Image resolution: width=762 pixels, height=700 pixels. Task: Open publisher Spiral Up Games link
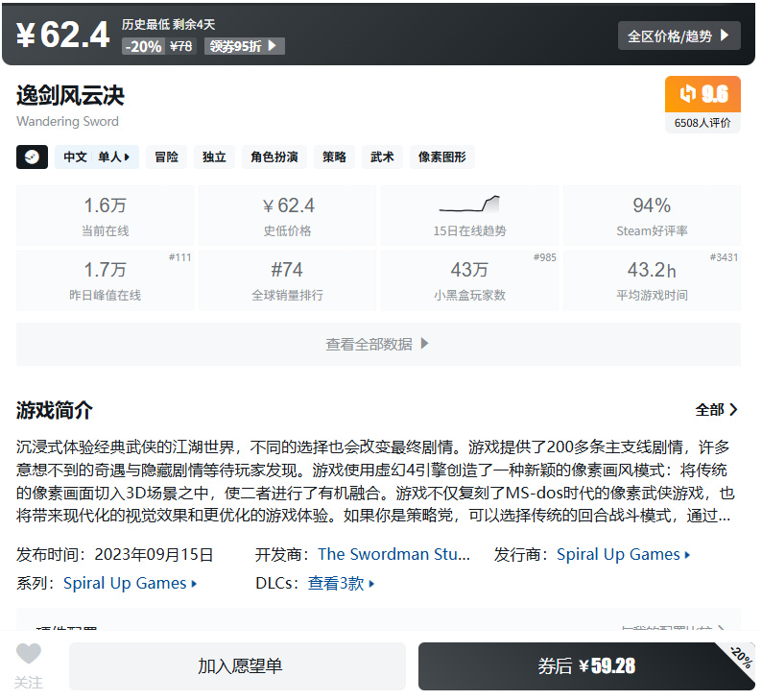[623, 554]
